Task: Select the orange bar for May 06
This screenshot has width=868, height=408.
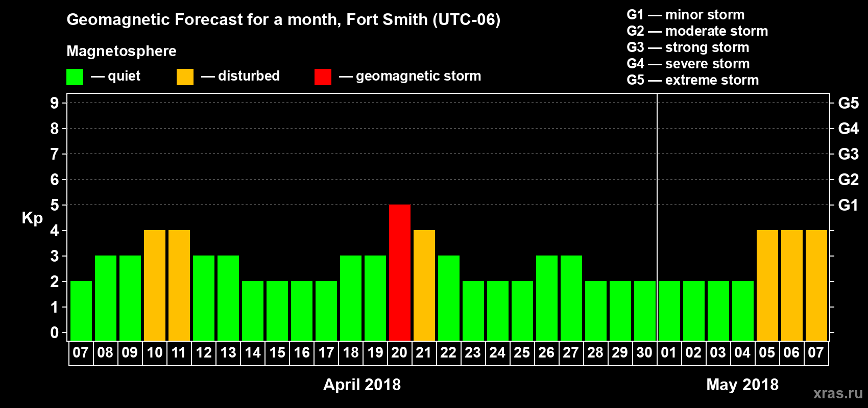Action: point(792,285)
